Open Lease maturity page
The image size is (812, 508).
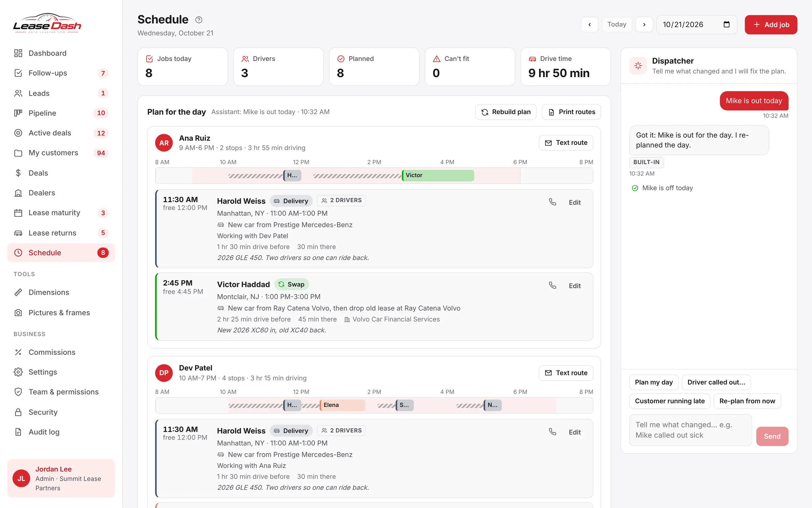[x=61, y=213]
